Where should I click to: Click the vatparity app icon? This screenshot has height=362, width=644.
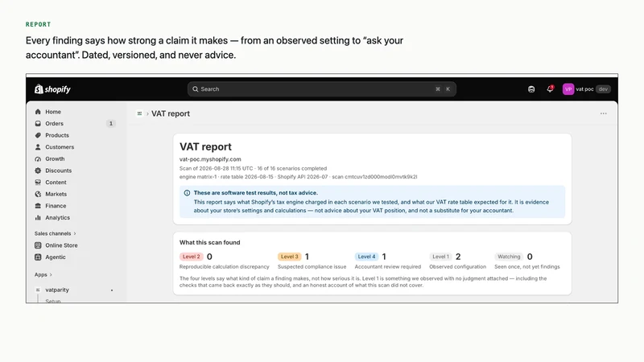(x=38, y=290)
